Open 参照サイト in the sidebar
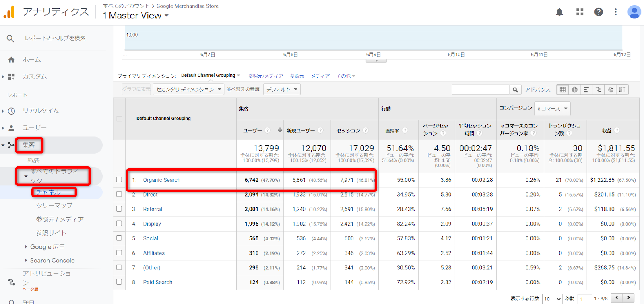644x304 pixels. (x=51, y=233)
